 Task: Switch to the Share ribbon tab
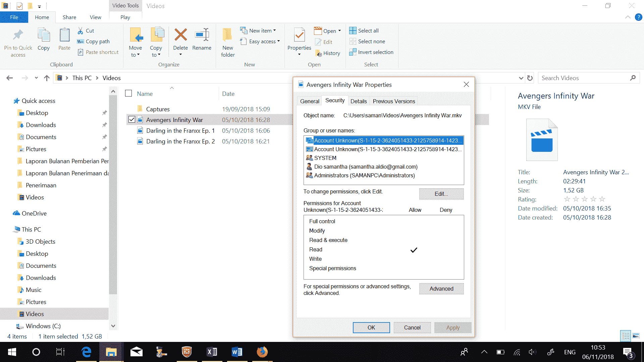(69, 17)
